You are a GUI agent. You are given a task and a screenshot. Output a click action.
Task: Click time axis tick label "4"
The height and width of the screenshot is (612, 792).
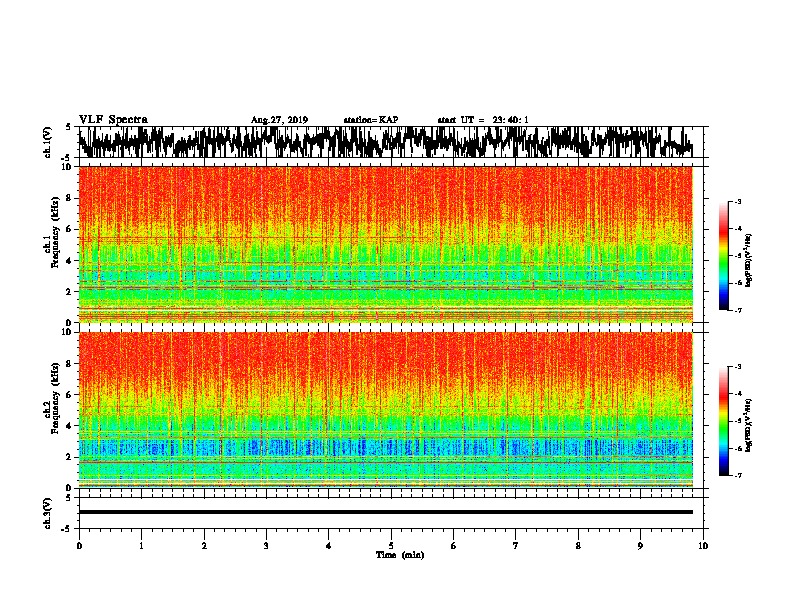[329, 546]
